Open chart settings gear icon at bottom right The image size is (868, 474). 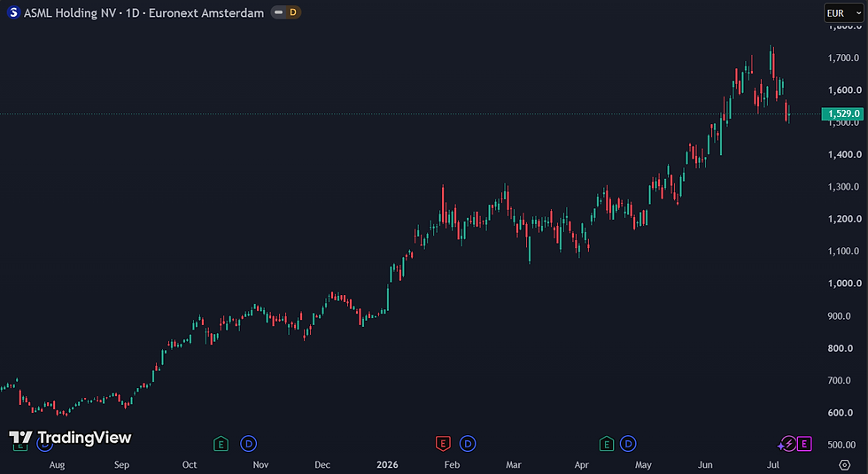pos(844,464)
